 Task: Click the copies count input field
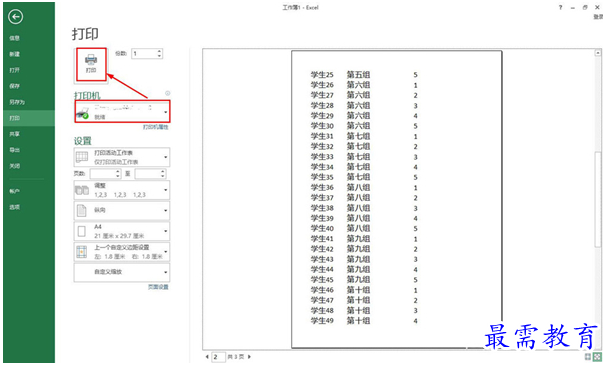click(144, 54)
